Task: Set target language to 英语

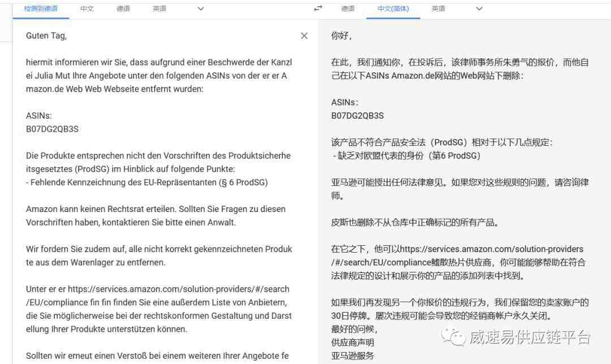Action: (438, 8)
